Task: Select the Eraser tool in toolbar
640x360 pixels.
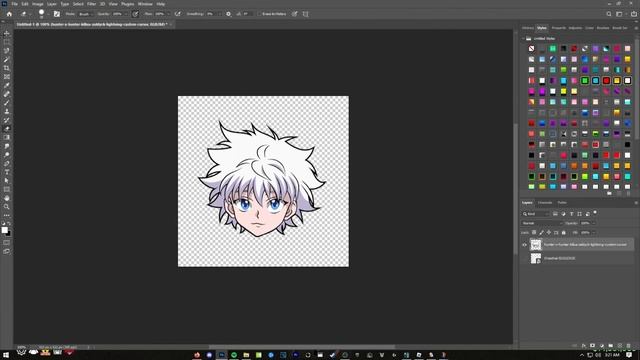Action: [x=7, y=129]
